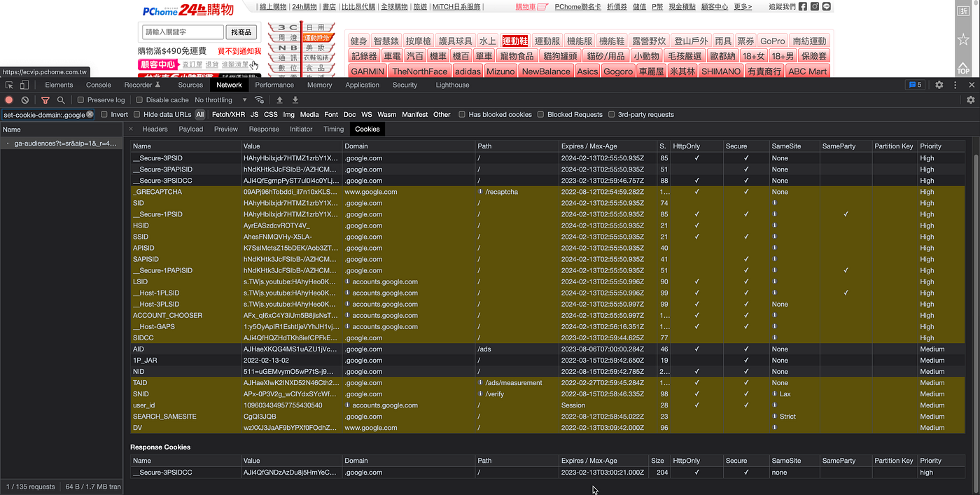
Task: Open network conditions wifi icon
Action: [259, 100]
